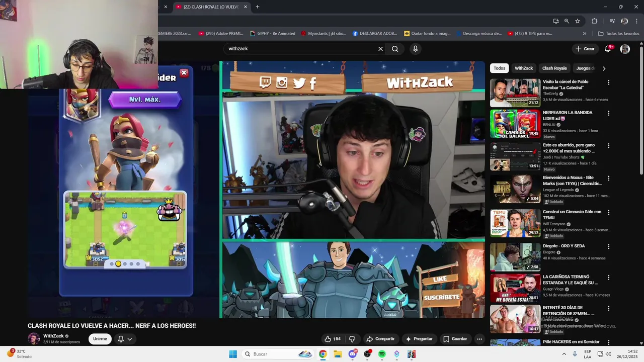Show hidden system tray icons chevron
The height and width of the screenshot is (362, 644).
pos(564,354)
